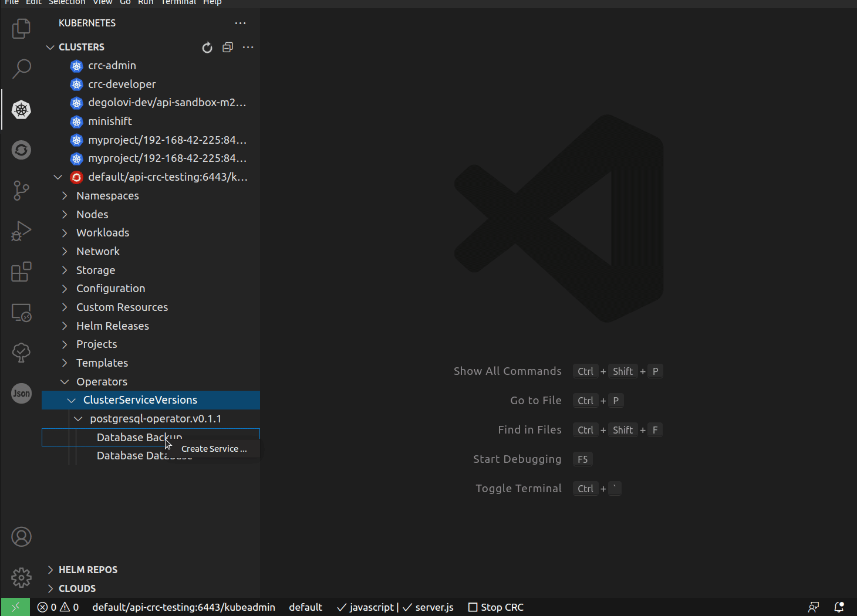This screenshot has width=857, height=616.
Task: Click the feedback icon in status bar
Action: tap(814, 607)
